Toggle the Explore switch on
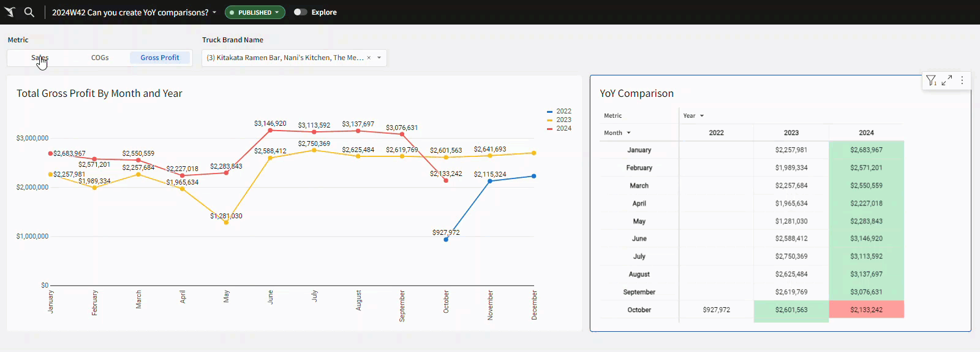980x352 pixels. coord(300,12)
